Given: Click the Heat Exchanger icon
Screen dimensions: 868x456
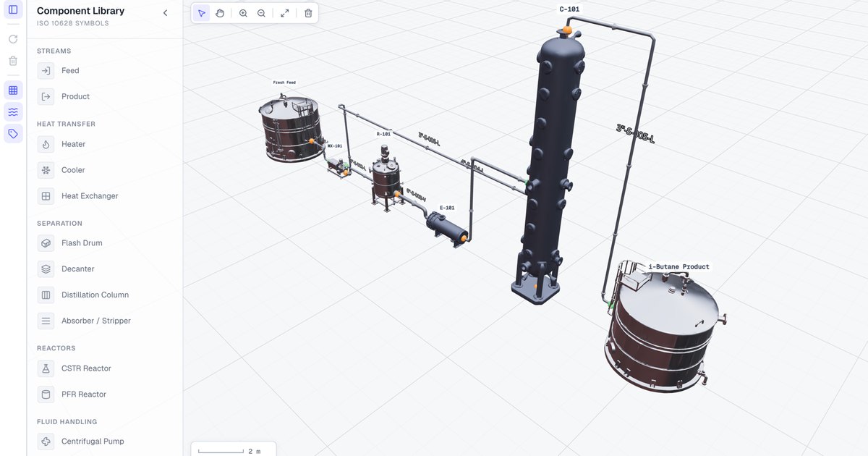Looking at the screenshot, I should click(46, 196).
